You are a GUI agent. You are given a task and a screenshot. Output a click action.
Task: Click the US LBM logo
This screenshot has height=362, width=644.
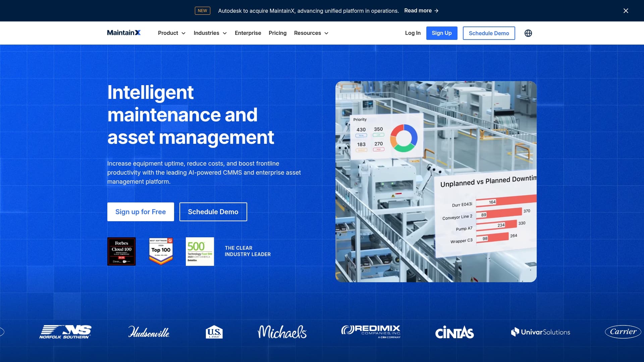(214, 332)
